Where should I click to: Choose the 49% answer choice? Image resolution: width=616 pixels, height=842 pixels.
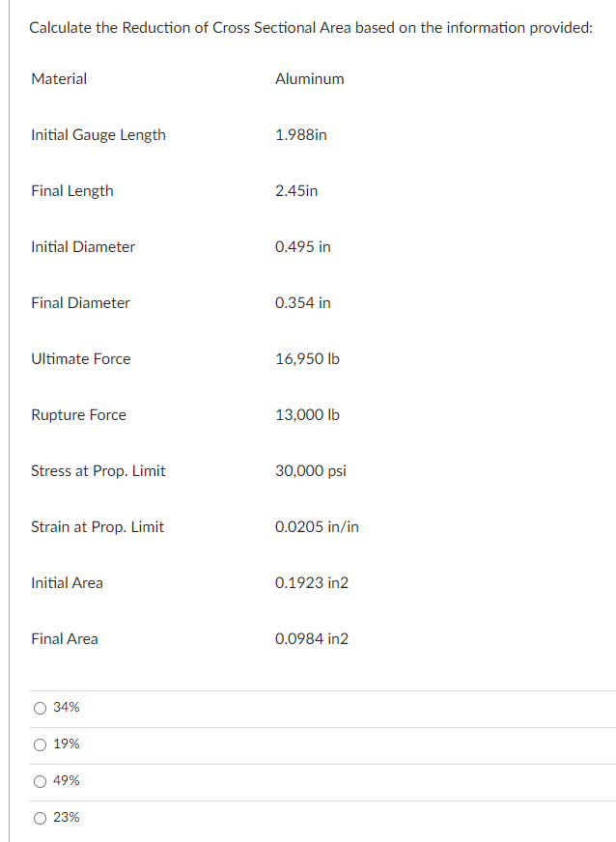41,781
